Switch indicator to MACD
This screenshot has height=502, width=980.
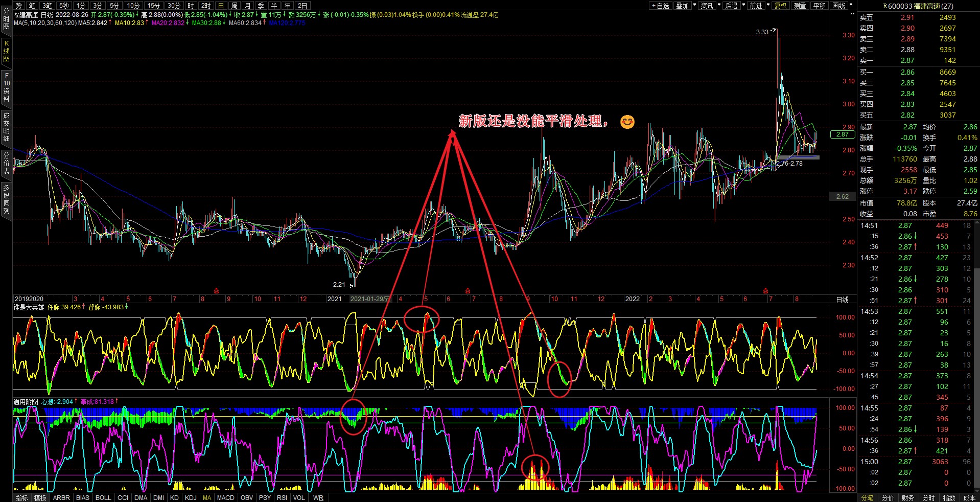pos(225,498)
